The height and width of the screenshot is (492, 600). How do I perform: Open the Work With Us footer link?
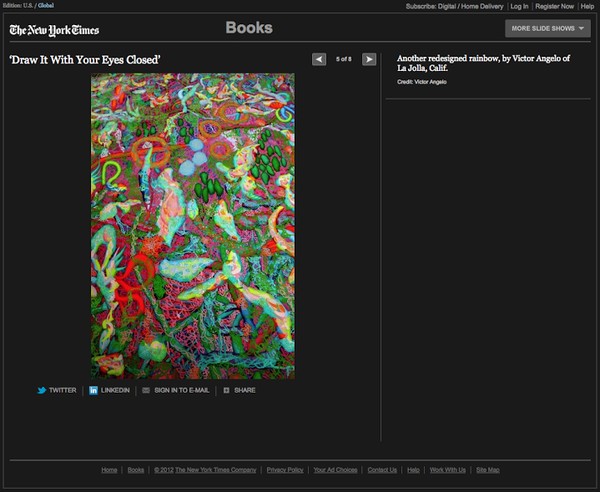coord(448,470)
